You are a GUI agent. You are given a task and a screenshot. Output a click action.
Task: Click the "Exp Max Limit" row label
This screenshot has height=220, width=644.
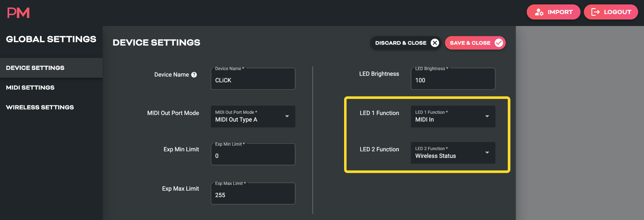[x=180, y=189]
